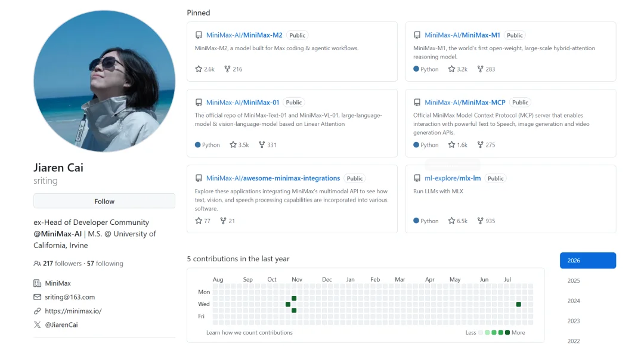Click the lightest green legend swatch

pyautogui.click(x=487, y=332)
